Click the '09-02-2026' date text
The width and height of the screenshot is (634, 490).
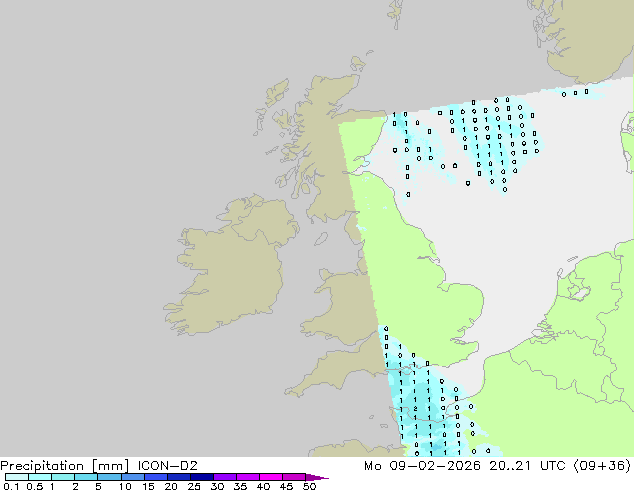click(435, 466)
